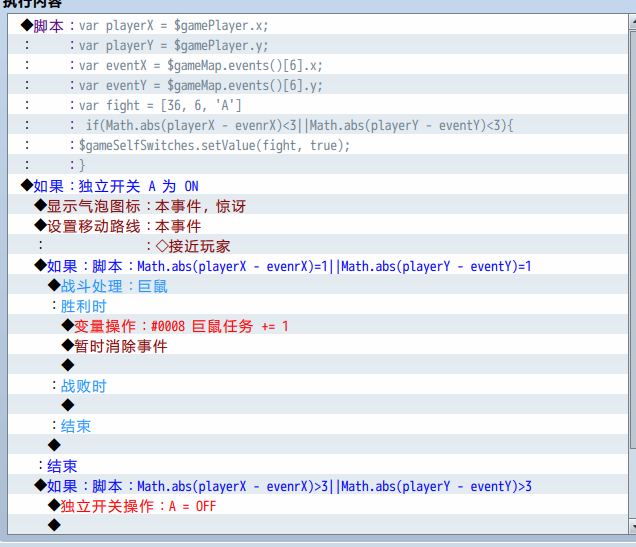Select empty command row below '暂时消除事件'
636x547 pixels.
(318, 365)
